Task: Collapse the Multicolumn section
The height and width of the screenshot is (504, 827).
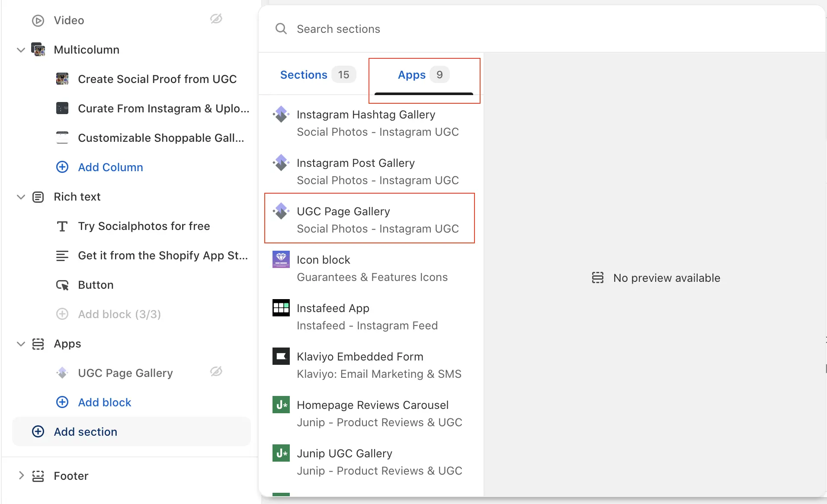Action: pos(21,50)
